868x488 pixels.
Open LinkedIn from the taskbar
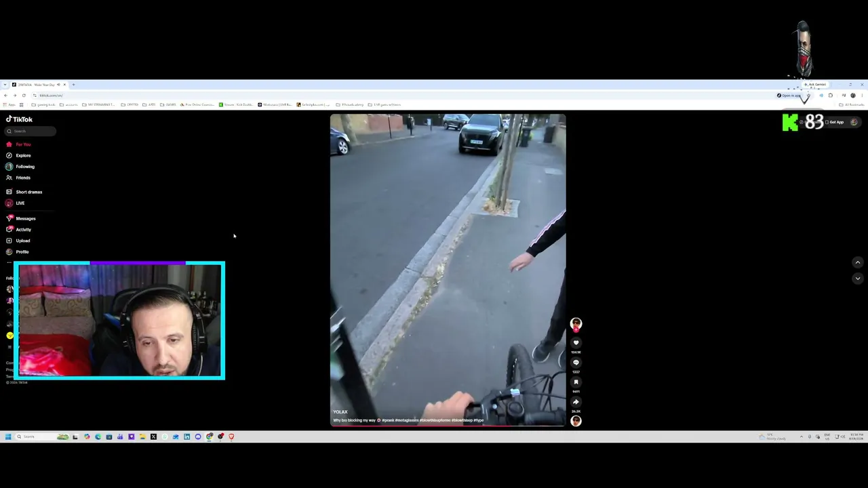coord(186,436)
